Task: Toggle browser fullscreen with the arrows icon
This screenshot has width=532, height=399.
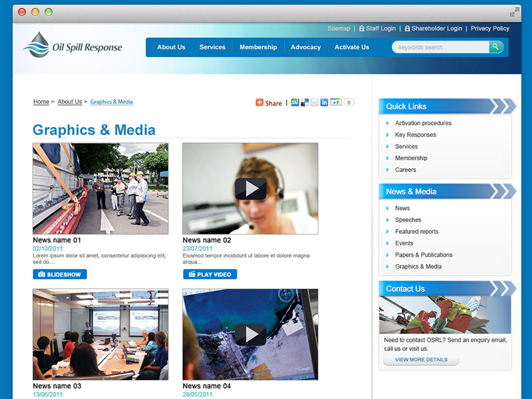Action: (x=514, y=12)
